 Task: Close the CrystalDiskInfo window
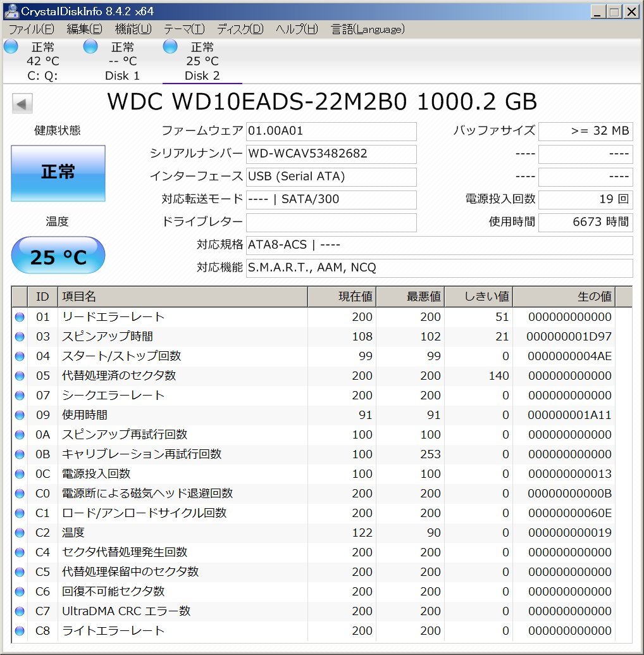point(632,11)
